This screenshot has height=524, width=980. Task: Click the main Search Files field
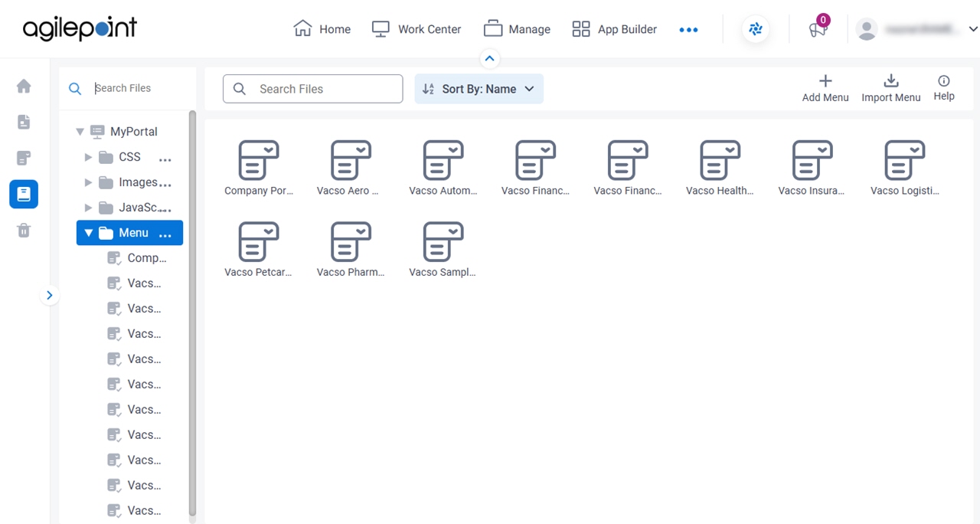tap(312, 89)
